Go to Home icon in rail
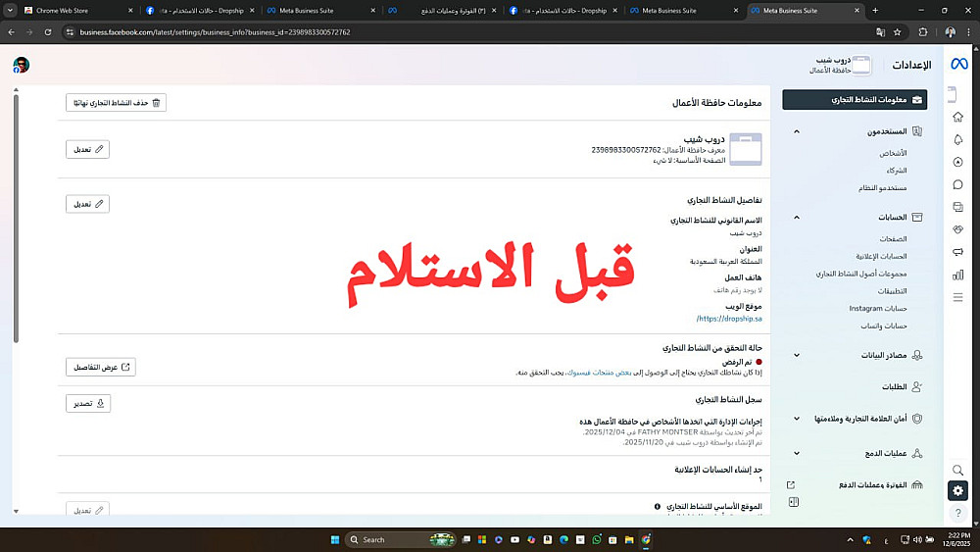This screenshot has height=552, width=980. [957, 117]
